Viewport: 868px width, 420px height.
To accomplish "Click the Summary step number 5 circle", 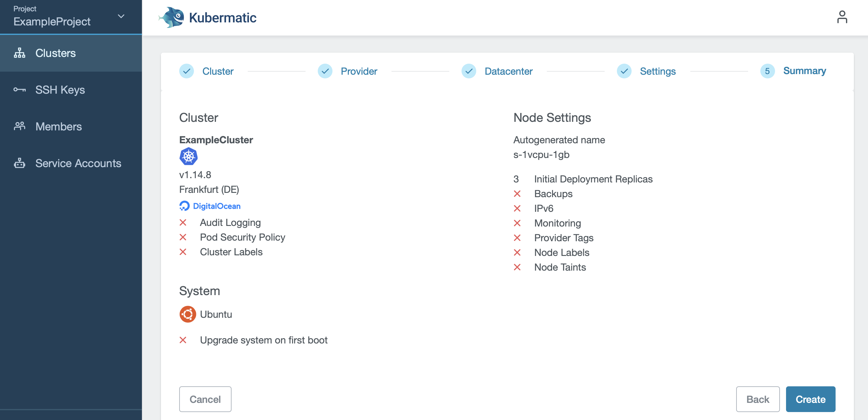I will [x=767, y=71].
